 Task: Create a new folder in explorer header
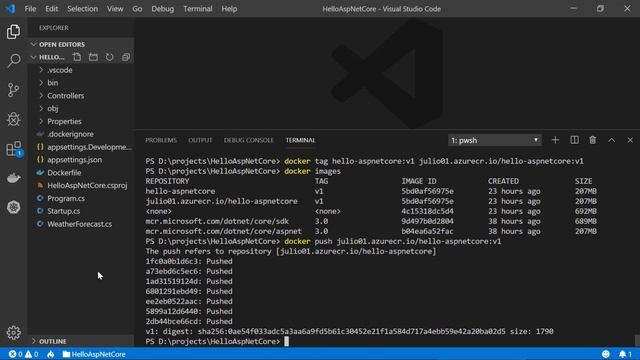pyautogui.click(x=93, y=57)
